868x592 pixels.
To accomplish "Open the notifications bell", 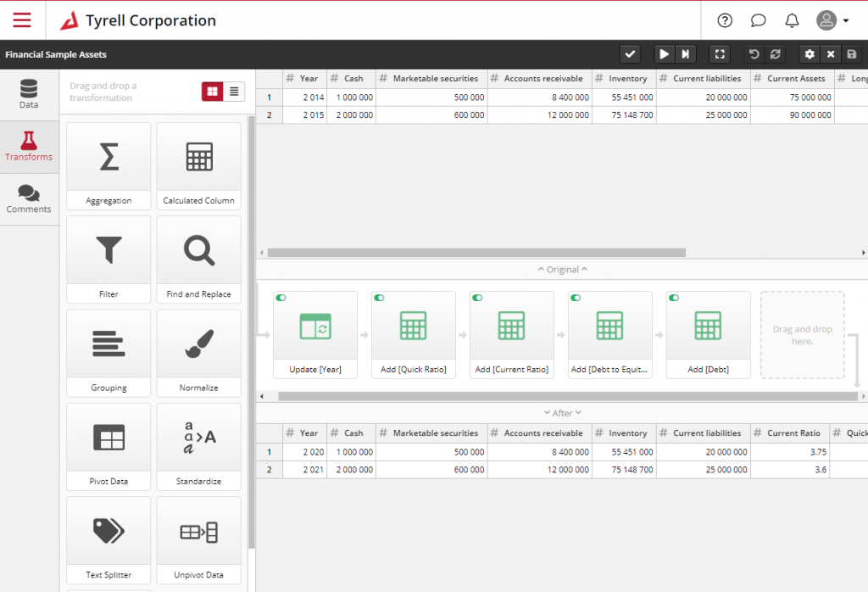I will pyautogui.click(x=792, y=20).
